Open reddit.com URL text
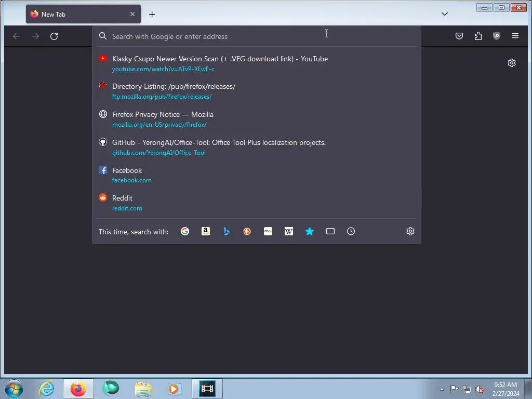 coord(127,208)
